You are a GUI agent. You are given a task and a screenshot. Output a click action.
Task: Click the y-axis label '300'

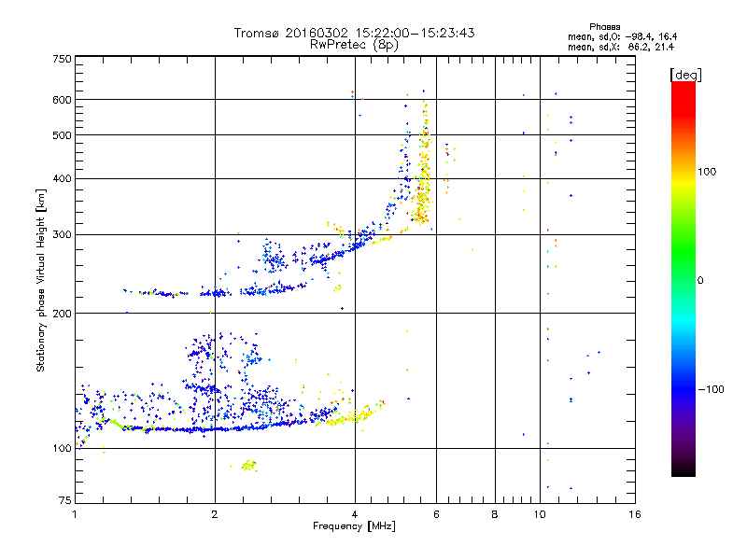tap(63, 235)
